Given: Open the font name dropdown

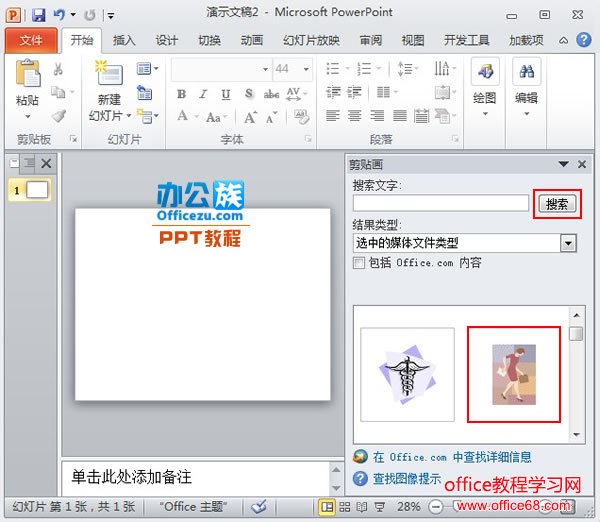Looking at the screenshot, I should (x=265, y=69).
